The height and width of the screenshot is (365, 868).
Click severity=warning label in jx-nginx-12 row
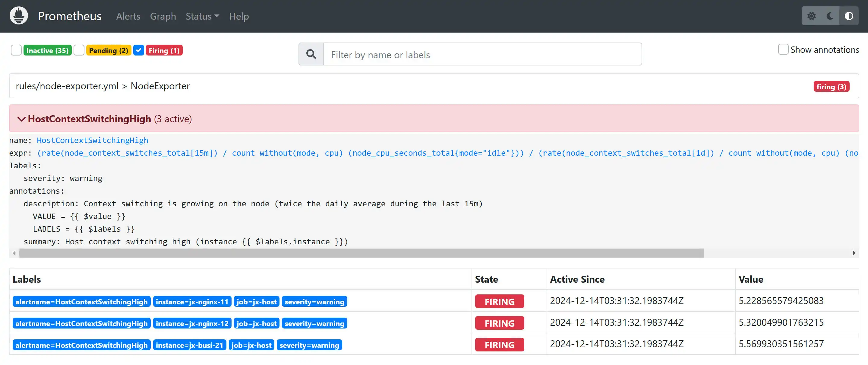coord(314,323)
